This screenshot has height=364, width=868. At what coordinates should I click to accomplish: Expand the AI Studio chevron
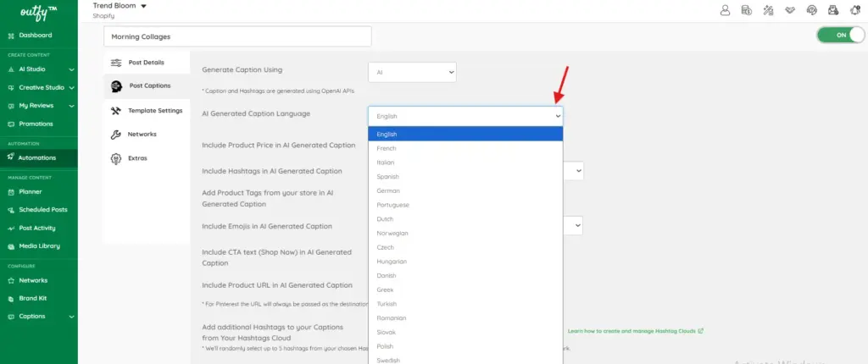coord(71,69)
